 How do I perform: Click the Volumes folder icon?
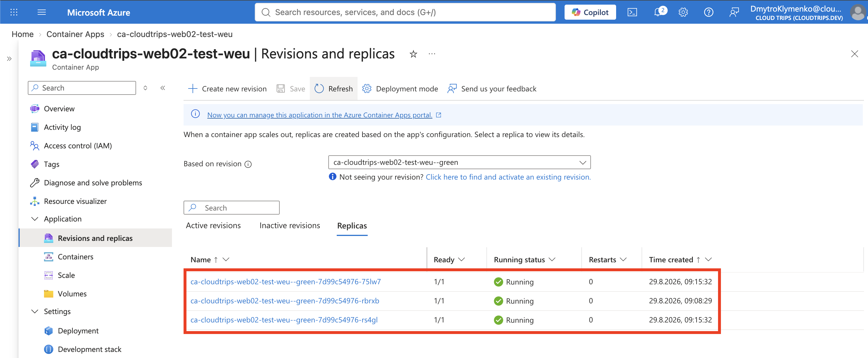point(49,294)
